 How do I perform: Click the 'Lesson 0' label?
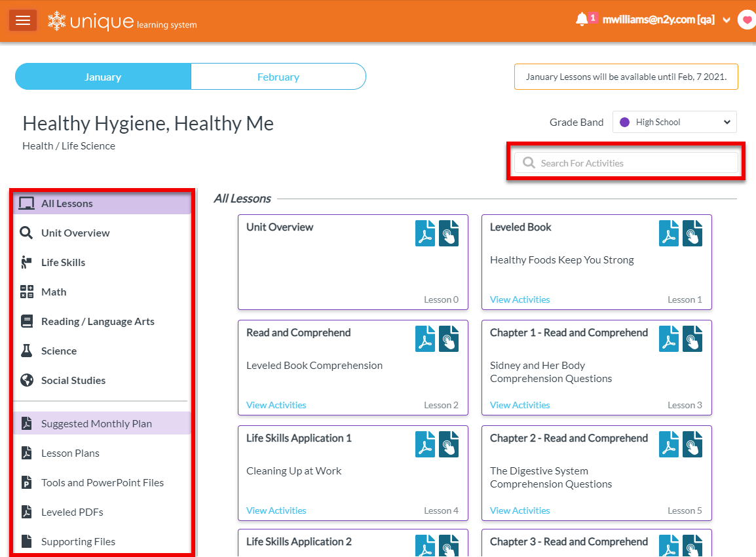pyautogui.click(x=441, y=299)
